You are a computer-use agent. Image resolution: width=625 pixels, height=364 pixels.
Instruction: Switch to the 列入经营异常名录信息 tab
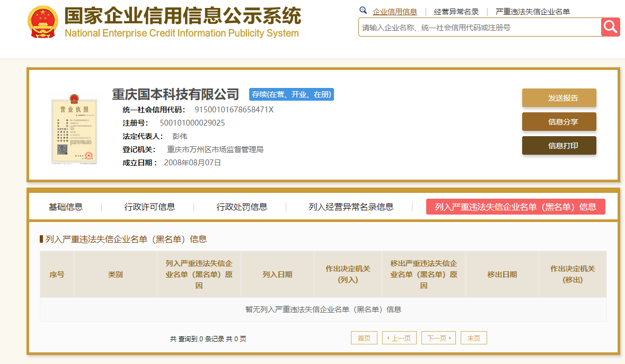(351, 207)
